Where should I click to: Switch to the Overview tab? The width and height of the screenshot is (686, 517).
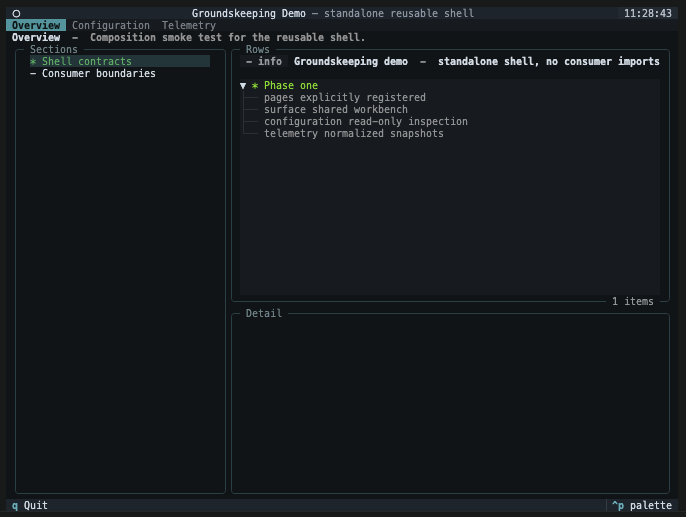click(x=36, y=25)
